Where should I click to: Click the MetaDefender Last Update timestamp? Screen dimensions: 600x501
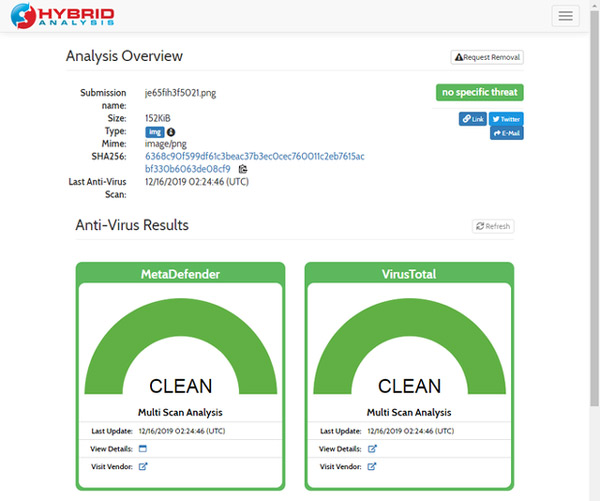point(182,431)
